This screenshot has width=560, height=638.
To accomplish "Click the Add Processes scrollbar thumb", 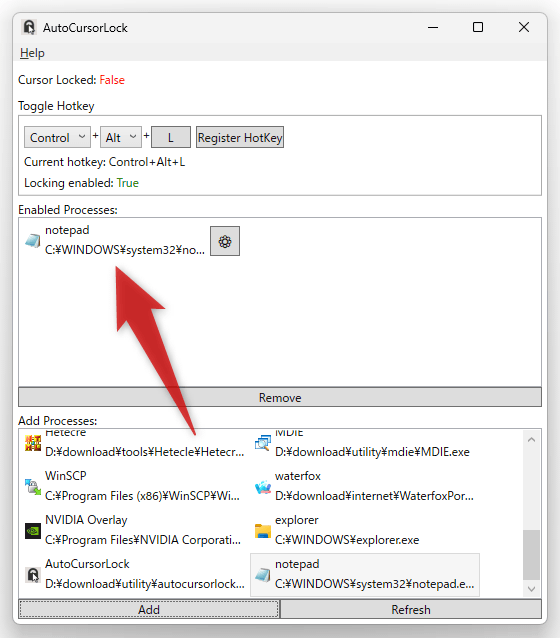I will pyautogui.click(x=531, y=555).
